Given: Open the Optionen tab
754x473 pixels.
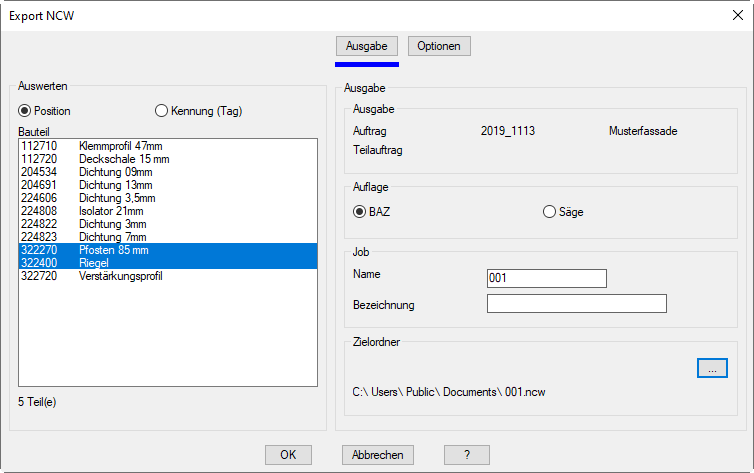Looking at the screenshot, I should click(439, 47).
